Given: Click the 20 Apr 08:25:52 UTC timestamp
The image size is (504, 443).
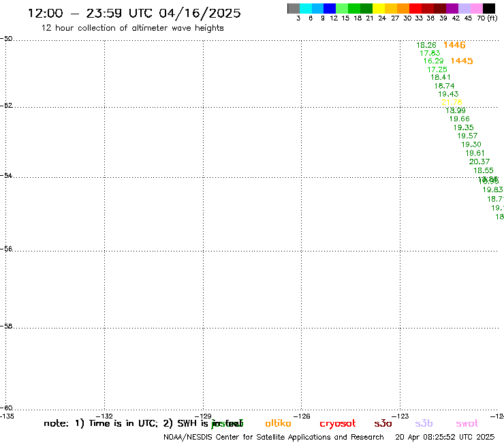Looking at the screenshot, I should click(x=445, y=437).
